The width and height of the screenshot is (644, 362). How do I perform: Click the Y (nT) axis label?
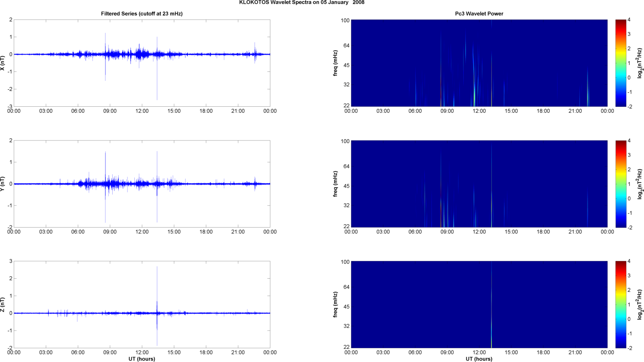pyautogui.click(x=3, y=184)
